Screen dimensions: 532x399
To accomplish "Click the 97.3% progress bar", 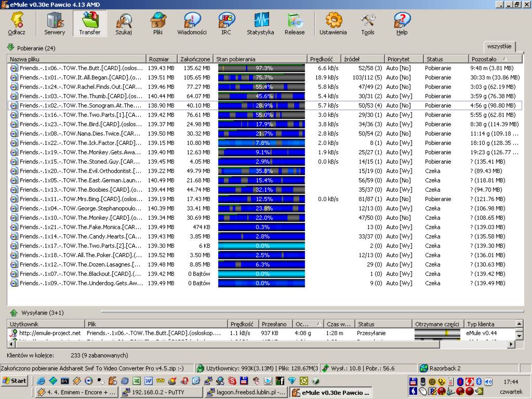I will 261,68.
